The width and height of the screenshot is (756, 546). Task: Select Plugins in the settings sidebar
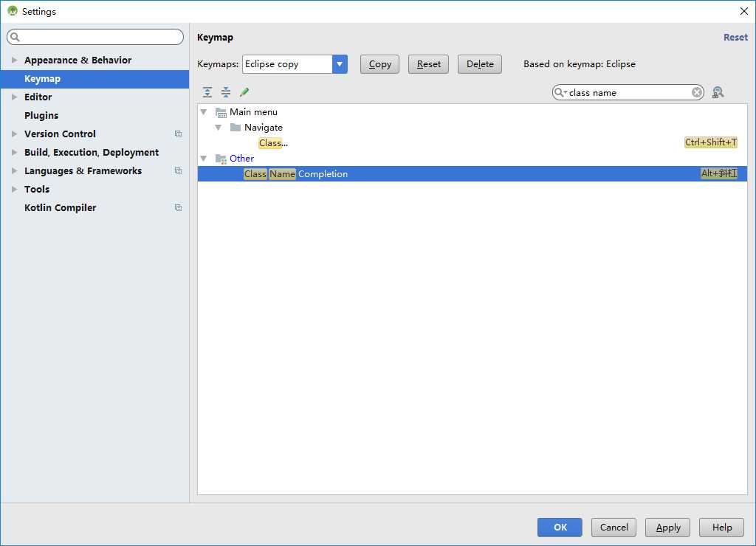41,116
